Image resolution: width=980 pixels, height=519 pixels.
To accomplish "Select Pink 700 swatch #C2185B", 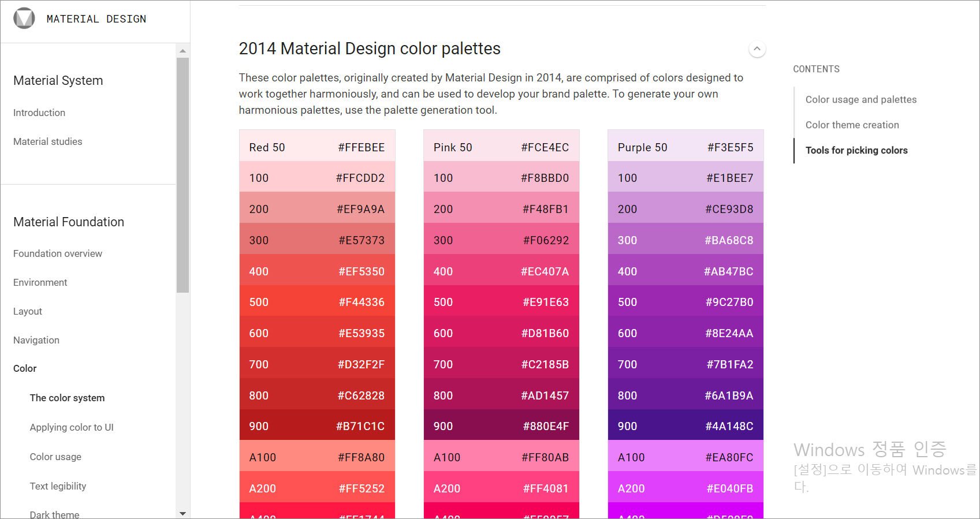I will (x=501, y=363).
